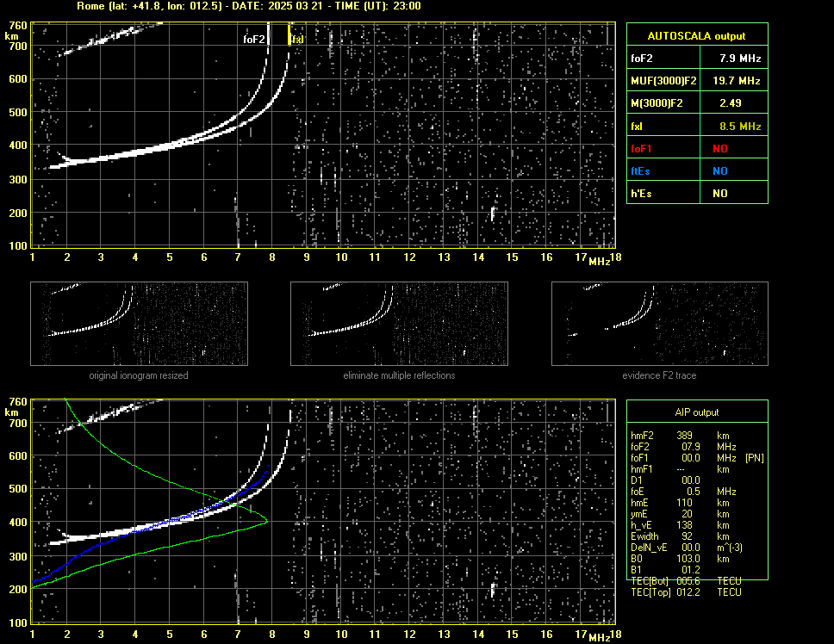Select the TEC[Bot] 005.6 TECU row
The image size is (834, 644).
point(686,580)
